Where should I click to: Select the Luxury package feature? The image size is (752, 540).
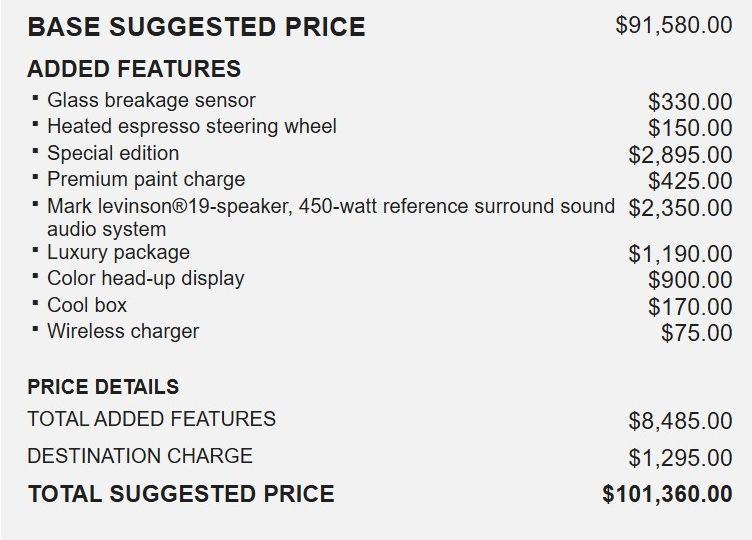click(x=118, y=252)
